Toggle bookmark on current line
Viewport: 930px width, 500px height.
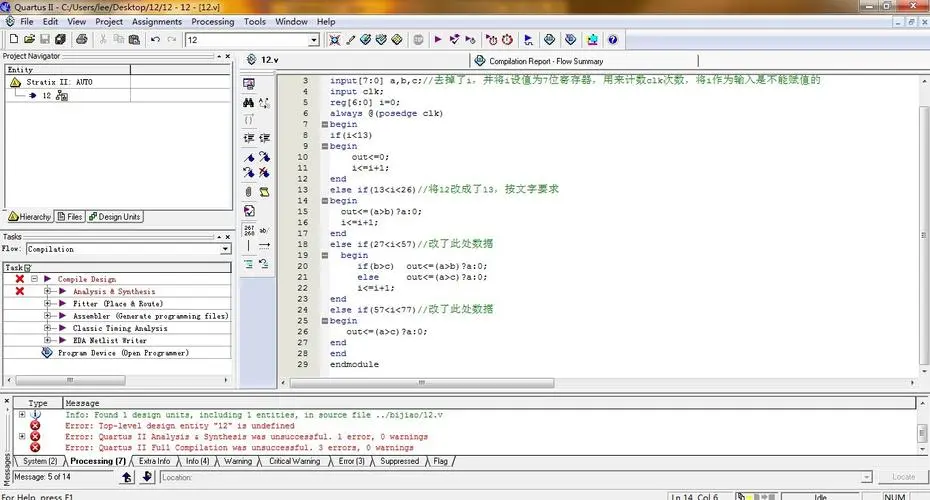249,157
